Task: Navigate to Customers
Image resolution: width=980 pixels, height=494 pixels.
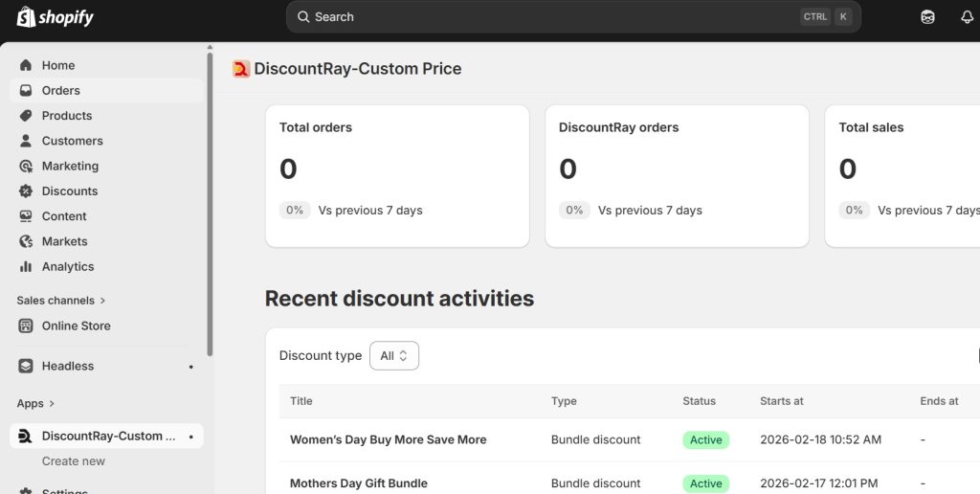Action: point(106,141)
